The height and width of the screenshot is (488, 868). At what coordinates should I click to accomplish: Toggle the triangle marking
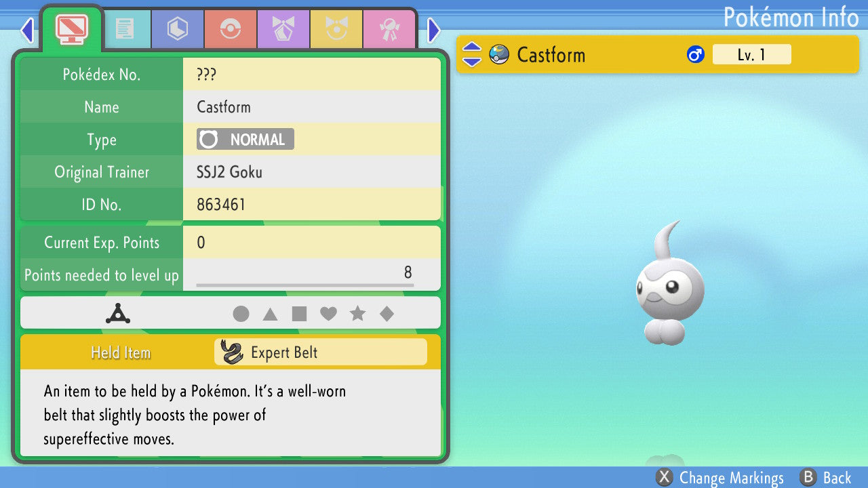270,314
